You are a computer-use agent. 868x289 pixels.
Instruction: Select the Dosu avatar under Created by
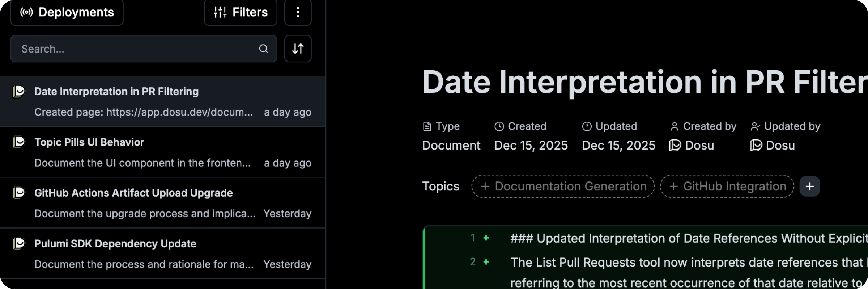coord(676,145)
